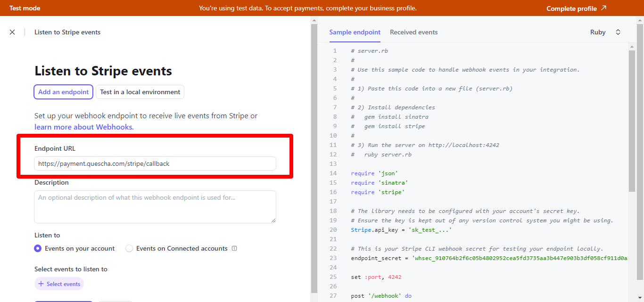The width and height of the screenshot is (644, 302).
Task: Click the Test mode label in banner
Action: coord(25,8)
